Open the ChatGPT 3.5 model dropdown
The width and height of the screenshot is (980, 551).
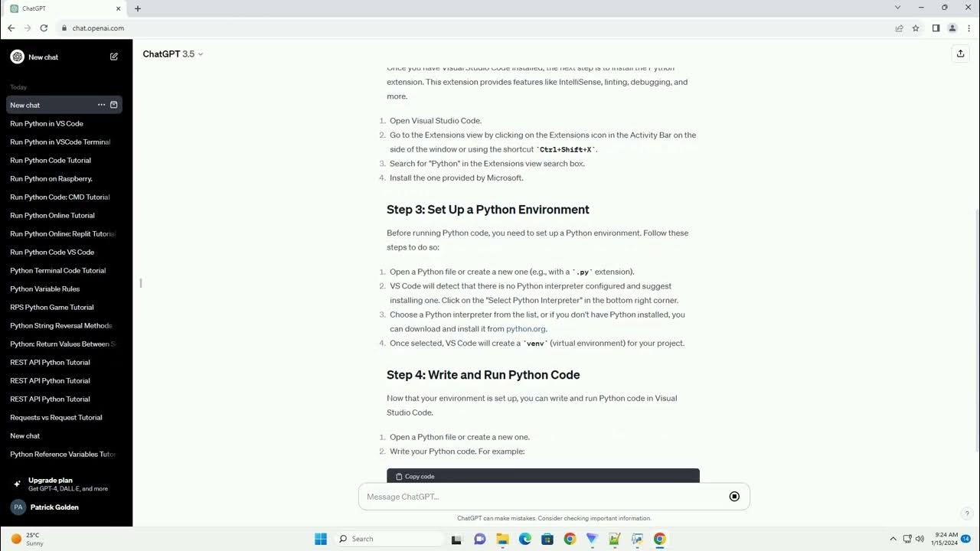coord(173,54)
